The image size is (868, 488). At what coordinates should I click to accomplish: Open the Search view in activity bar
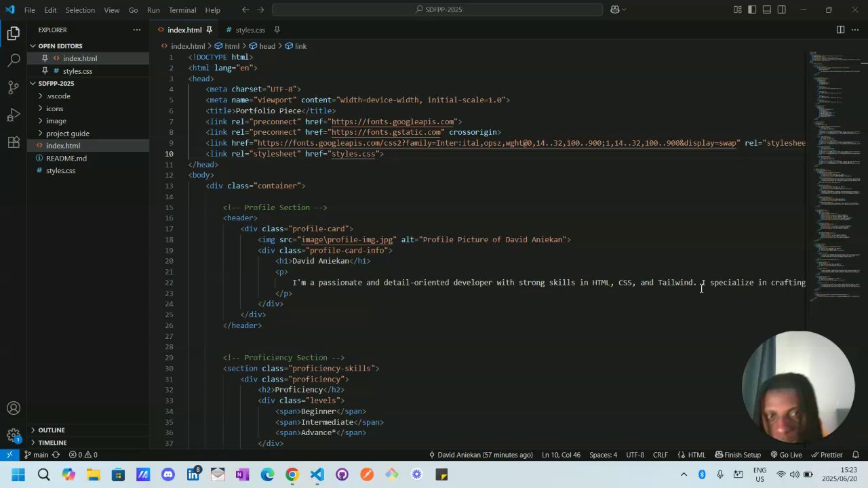[x=14, y=60]
